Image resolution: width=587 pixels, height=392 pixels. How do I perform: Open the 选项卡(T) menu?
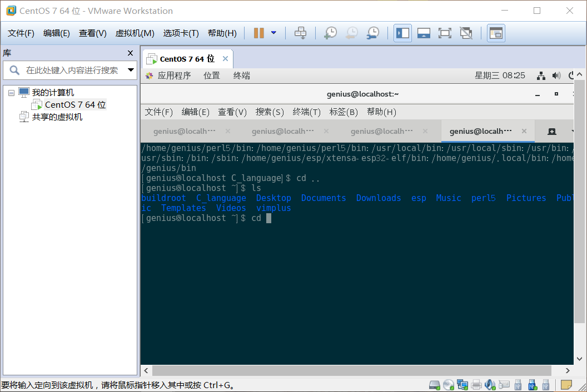click(x=181, y=33)
